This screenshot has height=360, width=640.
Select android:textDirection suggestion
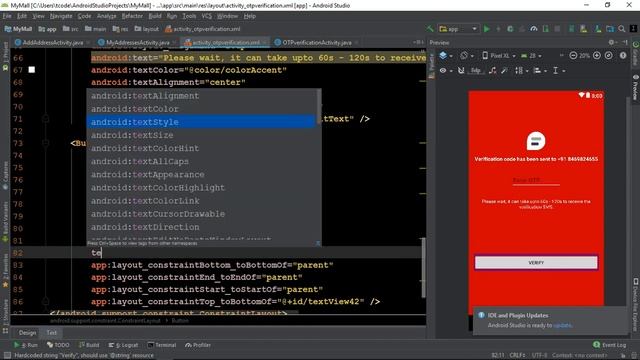[x=201, y=227]
